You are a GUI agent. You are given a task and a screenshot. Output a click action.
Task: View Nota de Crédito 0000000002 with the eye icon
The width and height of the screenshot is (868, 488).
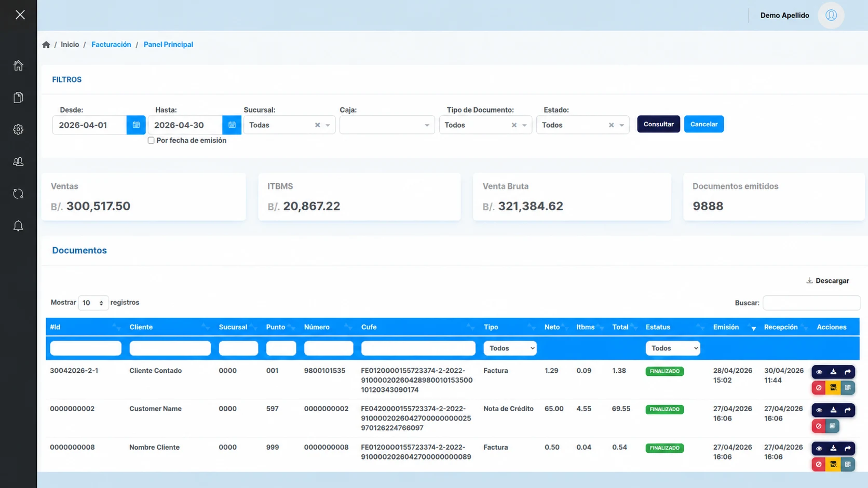819,410
